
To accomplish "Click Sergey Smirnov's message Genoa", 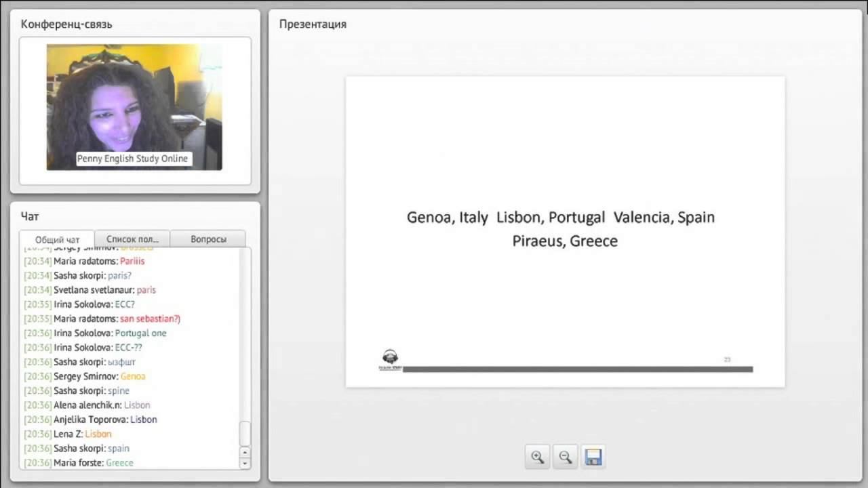I will [x=133, y=376].
